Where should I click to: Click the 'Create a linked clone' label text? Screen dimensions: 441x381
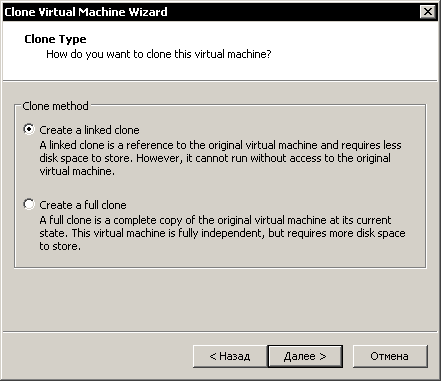pyautogui.click(x=89, y=130)
